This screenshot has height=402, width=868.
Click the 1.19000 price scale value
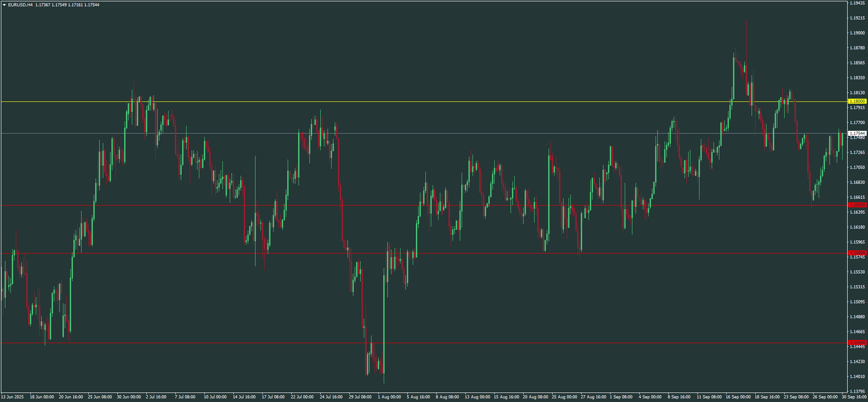point(858,33)
